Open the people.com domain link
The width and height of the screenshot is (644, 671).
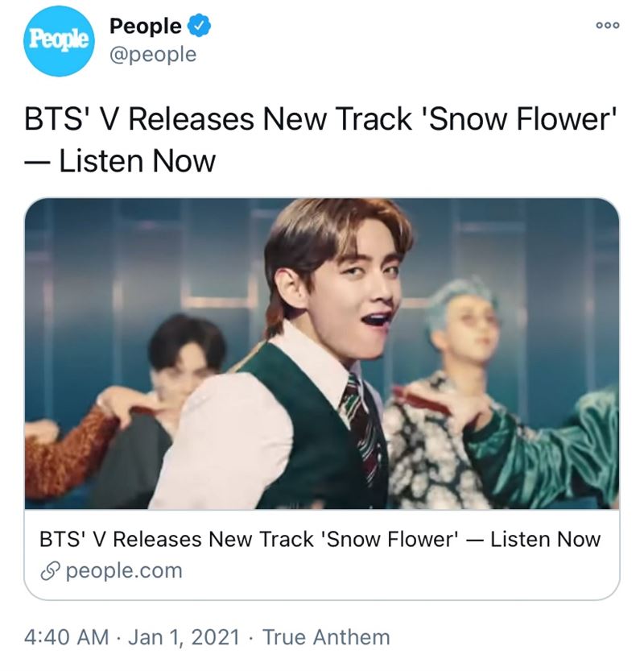[124, 571]
